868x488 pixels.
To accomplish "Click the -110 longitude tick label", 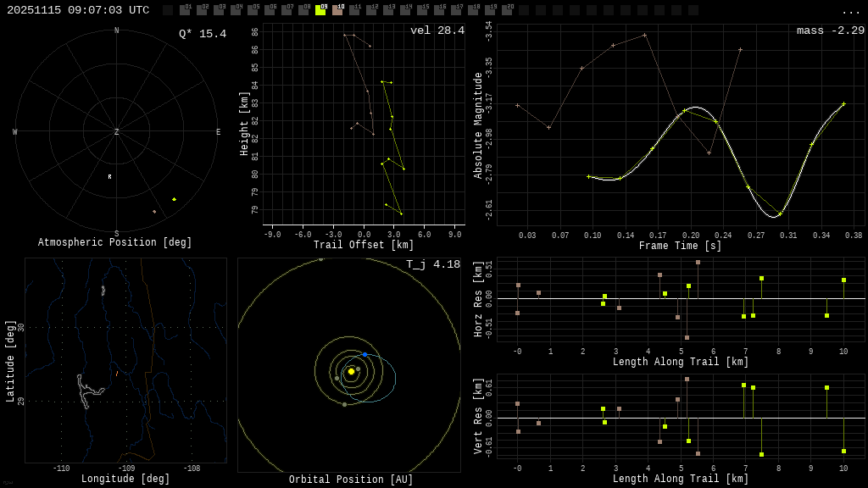I will point(61,468).
